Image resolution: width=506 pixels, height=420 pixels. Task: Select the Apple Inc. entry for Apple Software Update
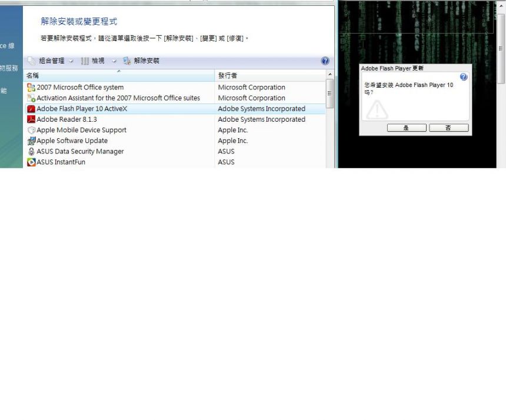[232, 141]
